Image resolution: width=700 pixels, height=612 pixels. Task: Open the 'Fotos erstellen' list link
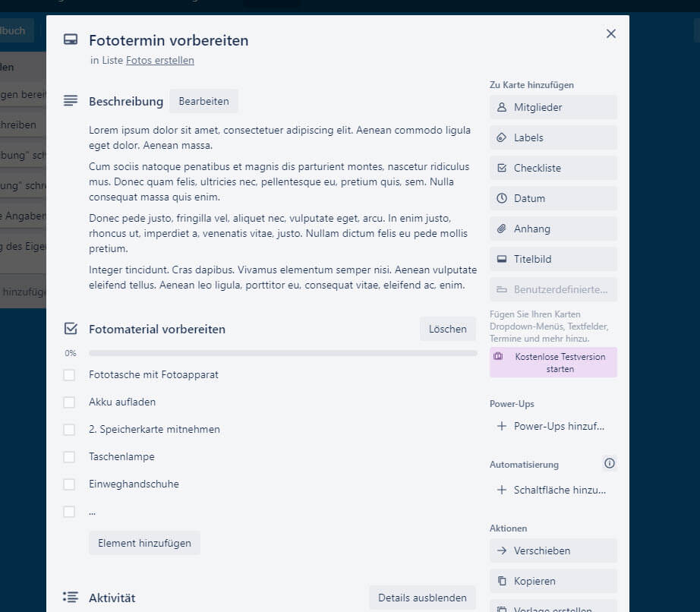coord(160,60)
